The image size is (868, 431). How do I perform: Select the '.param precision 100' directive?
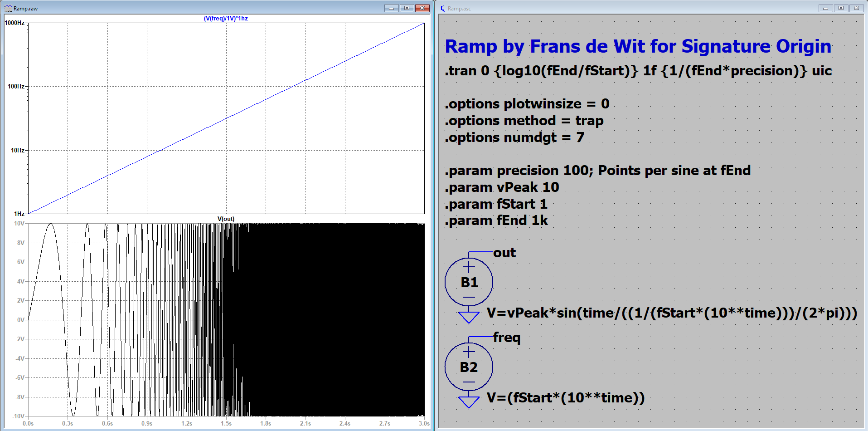[597, 171]
